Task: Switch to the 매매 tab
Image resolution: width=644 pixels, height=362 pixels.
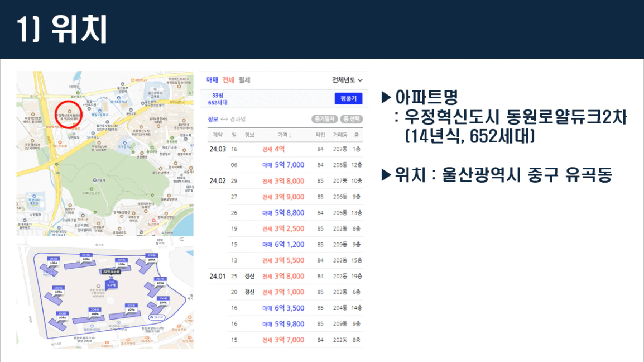Action: pyautogui.click(x=212, y=80)
